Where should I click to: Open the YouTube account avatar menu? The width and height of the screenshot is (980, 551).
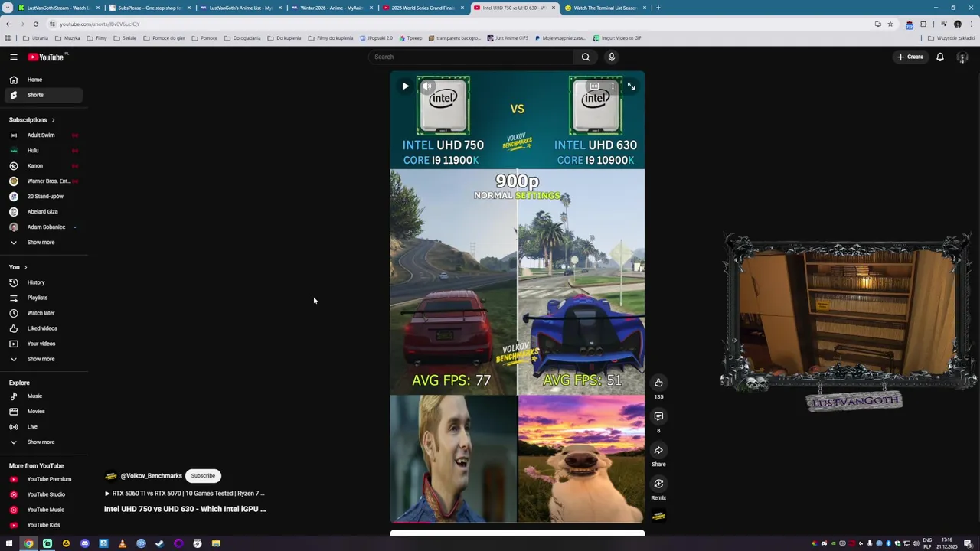(x=962, y=57)
